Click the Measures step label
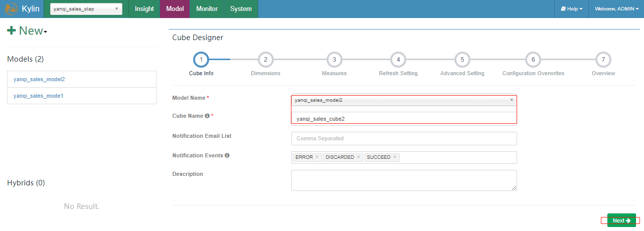Image resolution: width=644 pixels, height=231 pixels. (x=334, y=73)
